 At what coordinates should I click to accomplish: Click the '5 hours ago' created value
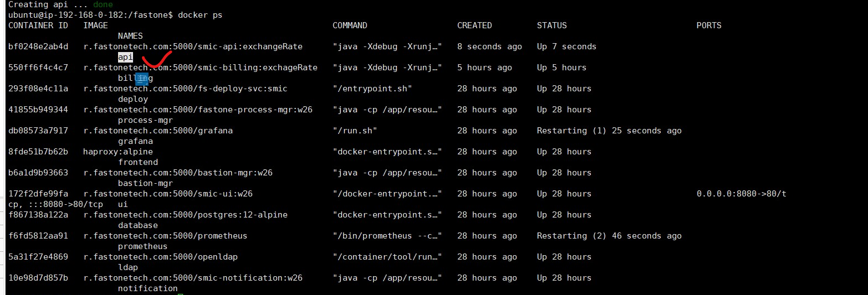point(484,68)
